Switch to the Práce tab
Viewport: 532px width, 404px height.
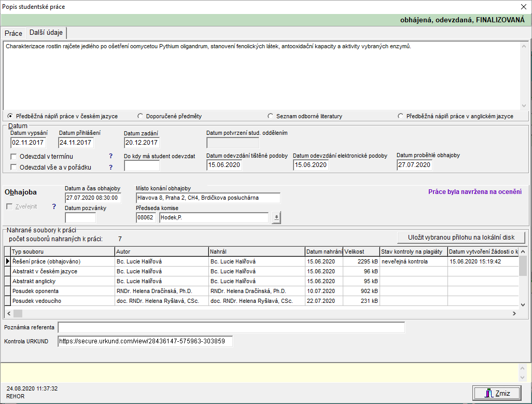[13, 33]
